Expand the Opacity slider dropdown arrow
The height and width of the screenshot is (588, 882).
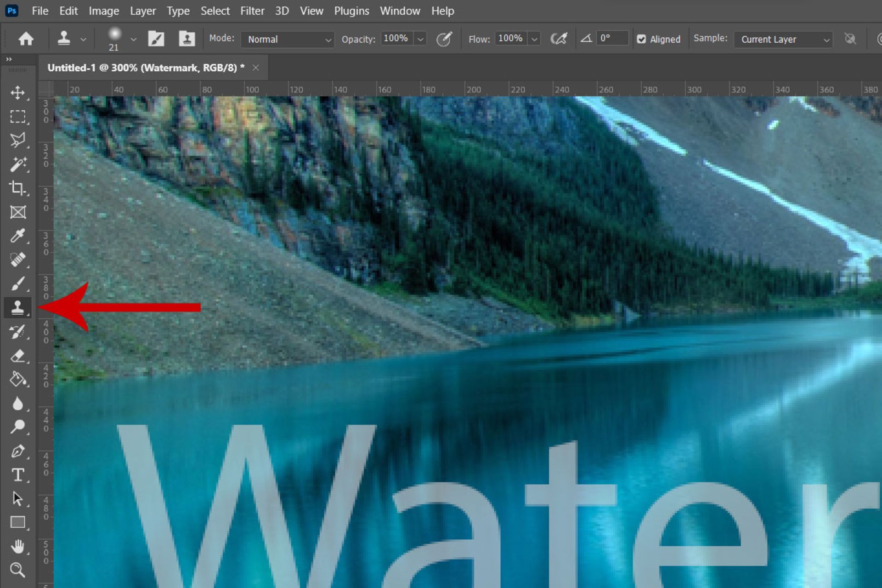click(420, 40)
